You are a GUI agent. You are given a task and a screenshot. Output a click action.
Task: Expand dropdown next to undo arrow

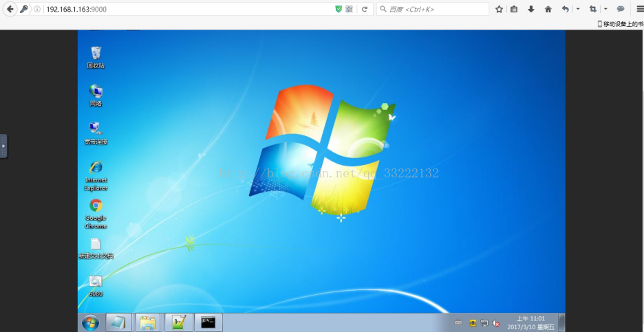click(x=578, y=9)
